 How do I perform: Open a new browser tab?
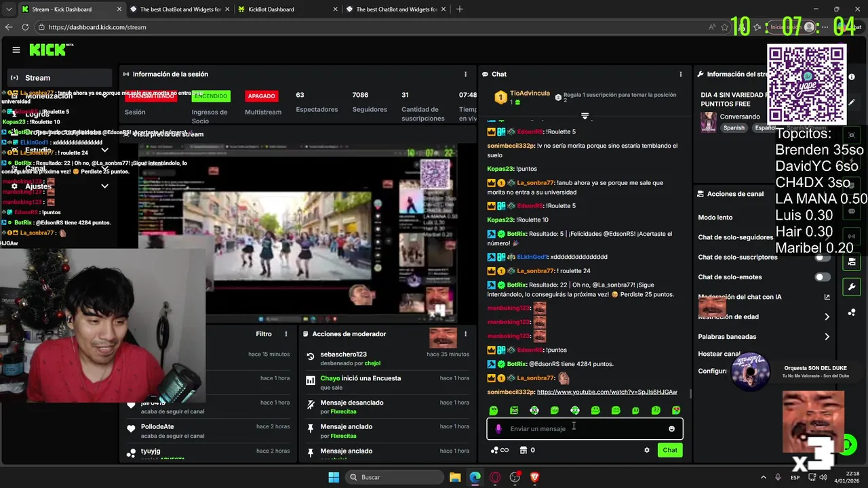click(460, 9)
